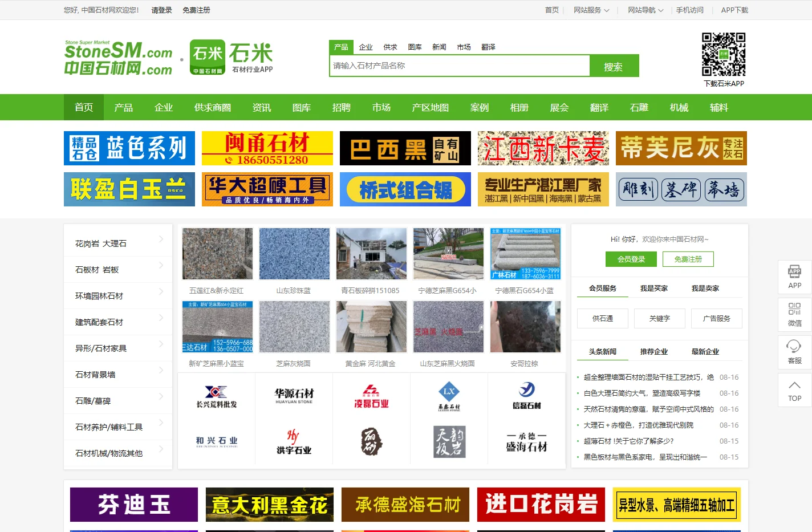Screen dimensions: 812x532
Task: Open 华源石材 company logo
Action: coord(294,396)
